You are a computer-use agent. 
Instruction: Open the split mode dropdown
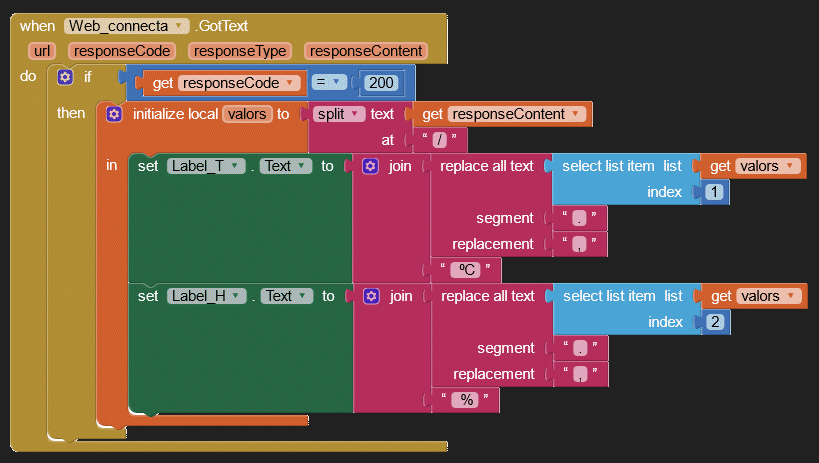coord(354,114)
